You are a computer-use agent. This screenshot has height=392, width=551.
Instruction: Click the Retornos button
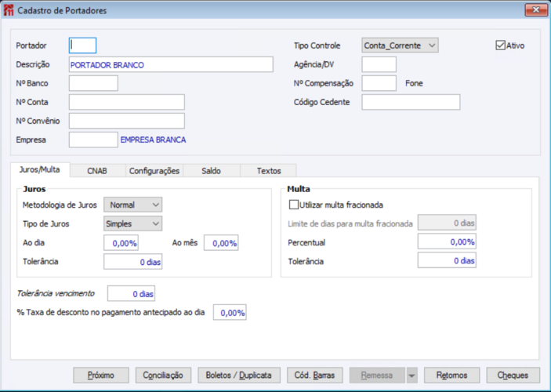(x=451, y=376)
